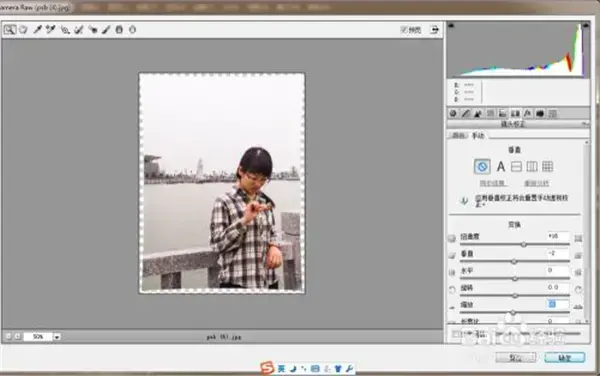Image resolution: width=600 pixels, height=376 pixels.
Task: Select the Hand tool
Action: pos(24,29)
